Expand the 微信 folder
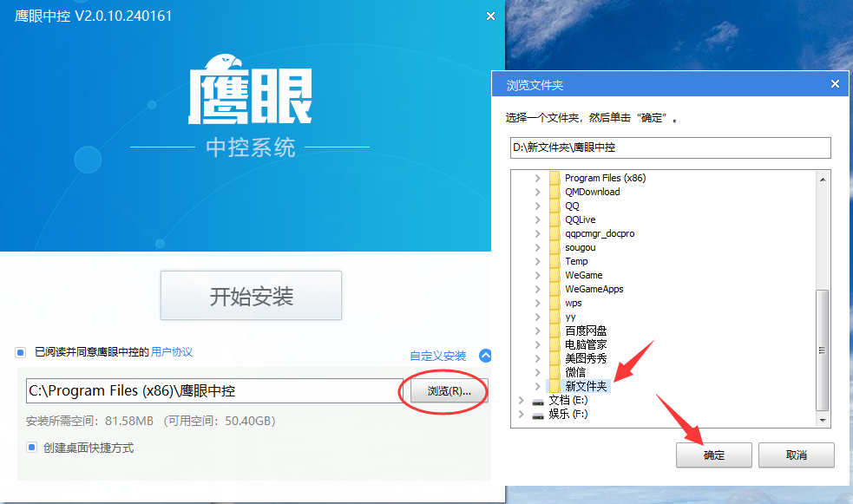This screenshot has width=853, height=504. (x=537, y=372)
